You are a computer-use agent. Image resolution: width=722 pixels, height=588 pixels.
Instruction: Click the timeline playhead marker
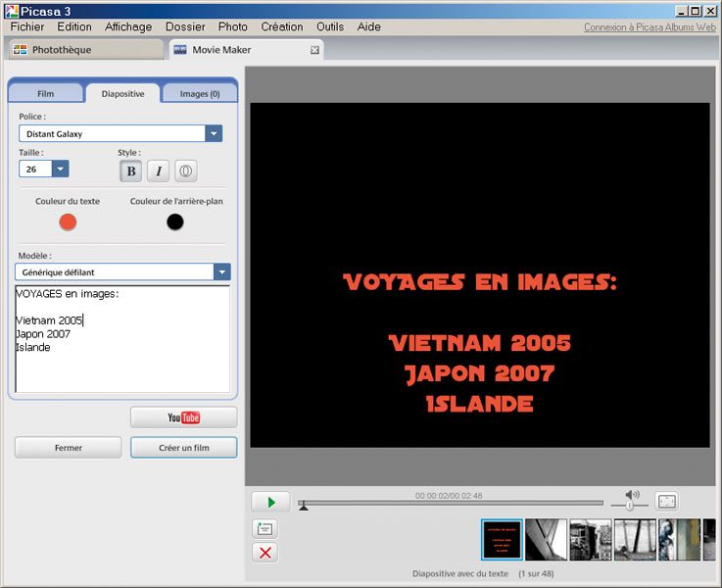[x=304, y=507]
